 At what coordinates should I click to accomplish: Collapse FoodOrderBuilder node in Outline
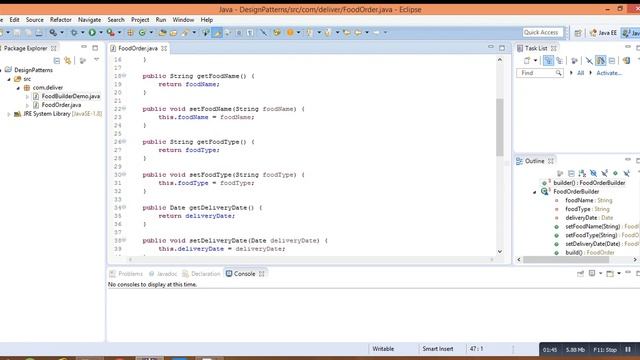point(535,192)
